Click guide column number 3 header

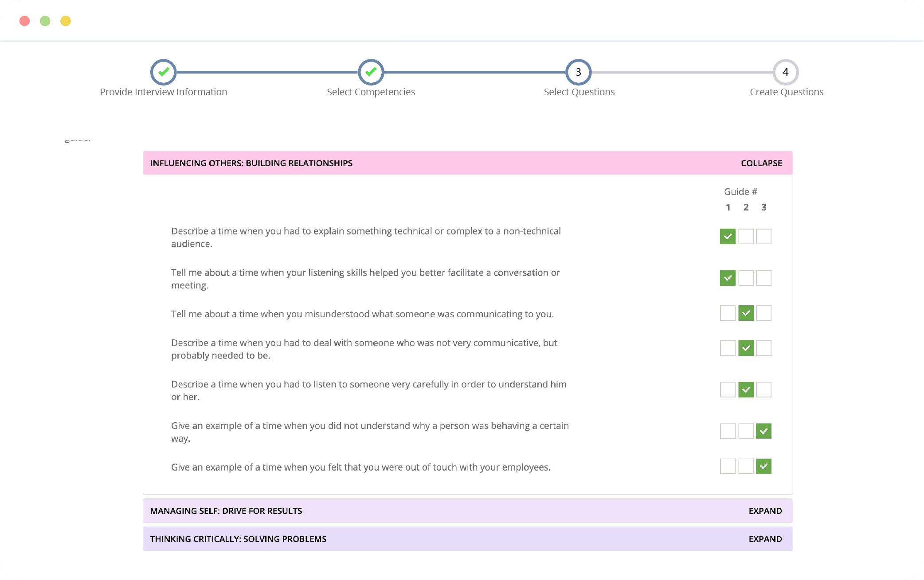click(x=764, y=207)
